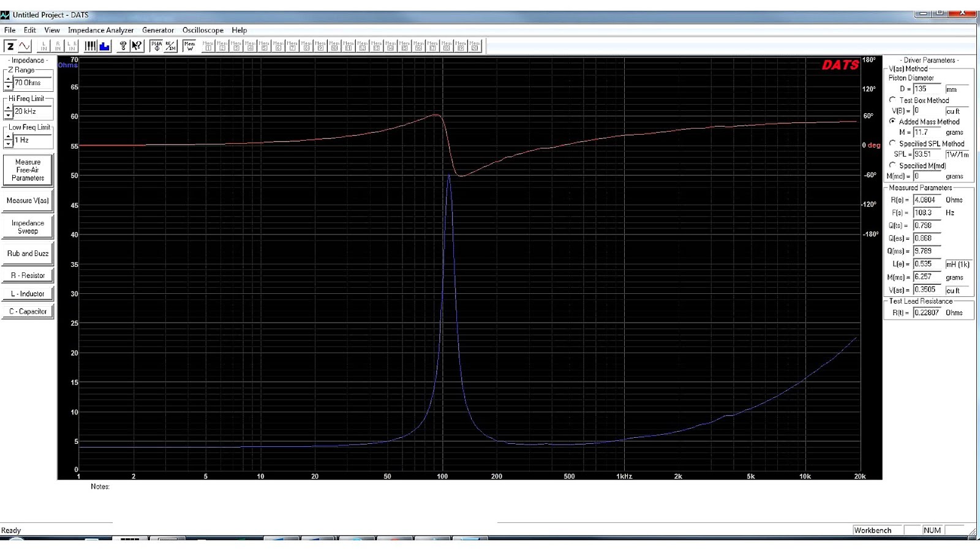The image size is (980, 551).
Task: Open the question mark About icon
Action: coord(123,46)
